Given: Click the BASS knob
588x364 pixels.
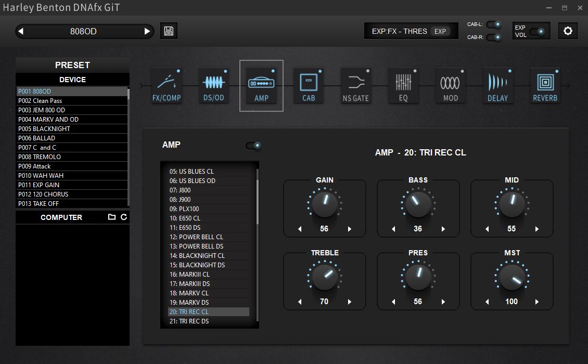Looking at the screenshot, I should [418, 204].
